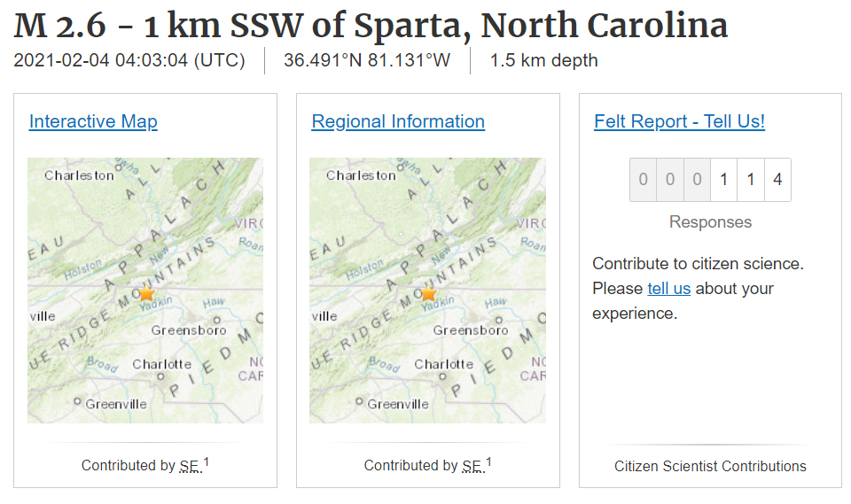Click Charleston city marker on Regional map
The width and height of the screenshot is (851, 504).
click(x=401, y=168)
